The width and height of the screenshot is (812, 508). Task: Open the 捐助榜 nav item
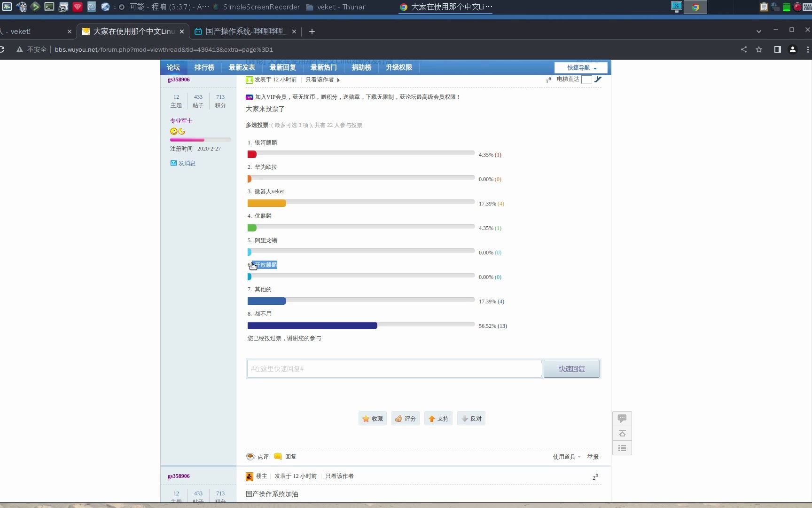point(361,67)
